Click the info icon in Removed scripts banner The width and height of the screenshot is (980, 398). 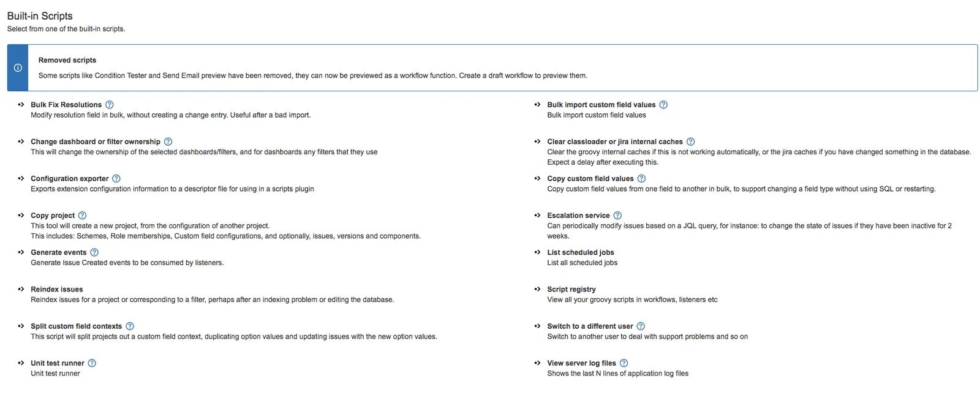click(x=18, y=68)
